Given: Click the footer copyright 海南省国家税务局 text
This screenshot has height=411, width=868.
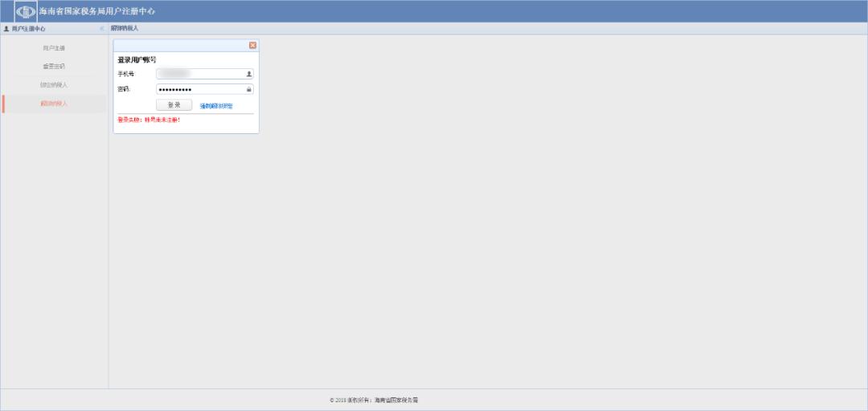Looking at the screenshot, I should tap(395, 400).
